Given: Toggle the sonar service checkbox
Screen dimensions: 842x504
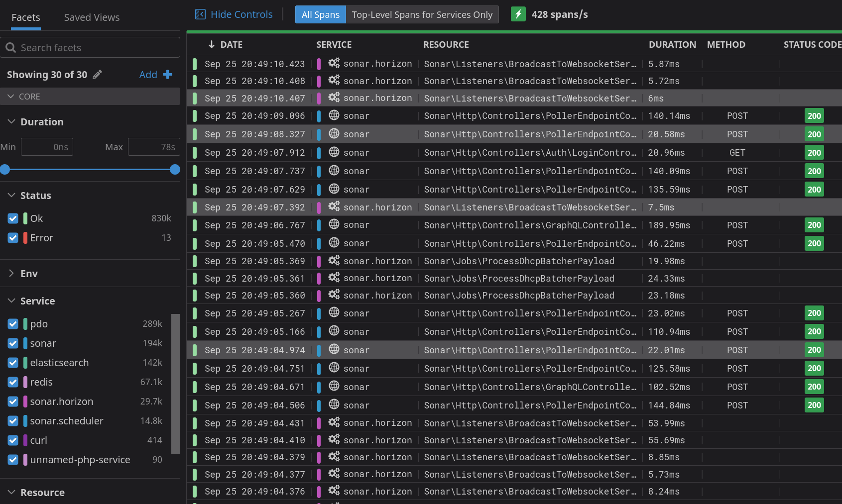Looking at the screenshot, I should (13, 343).
